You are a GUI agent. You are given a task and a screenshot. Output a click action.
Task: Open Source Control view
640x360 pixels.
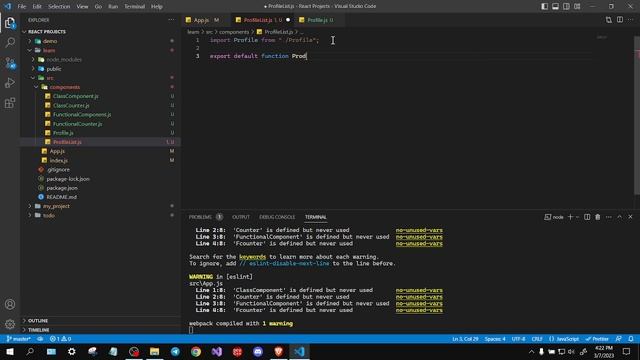coord(10,63)
